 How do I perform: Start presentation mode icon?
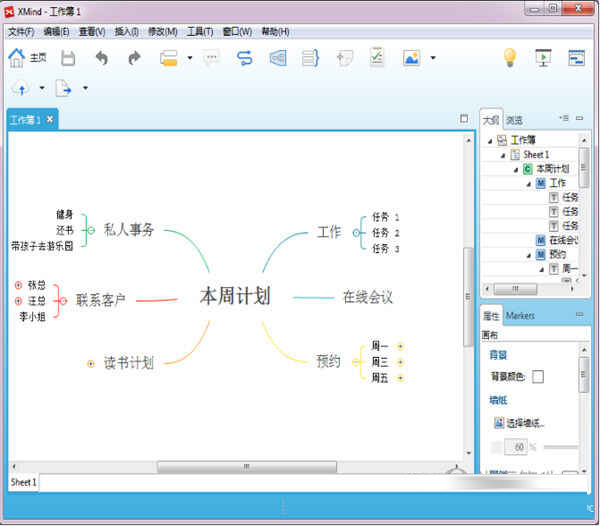(x=543, y=58)
